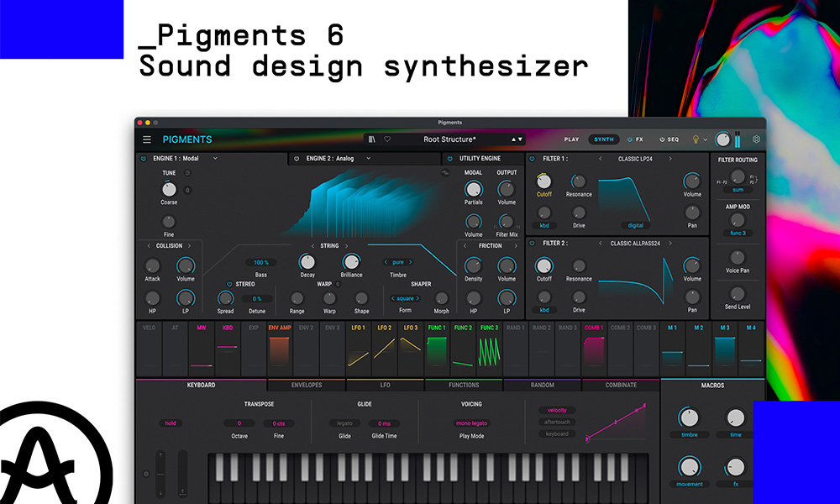Click the COMB 1 modulation source slot
The height and width of the screenshot is (504, 840).
[594, 349]
